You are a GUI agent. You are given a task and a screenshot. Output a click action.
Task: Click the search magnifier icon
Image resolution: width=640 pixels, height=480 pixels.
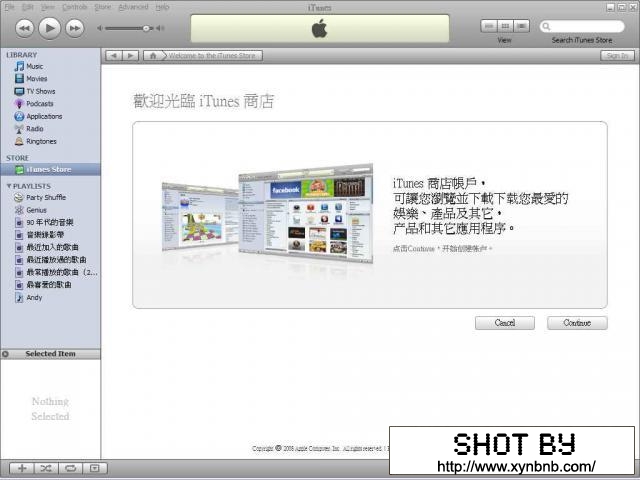546,27
